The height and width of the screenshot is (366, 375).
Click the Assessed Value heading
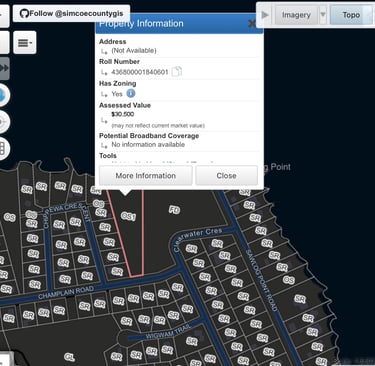click(125, 105)
